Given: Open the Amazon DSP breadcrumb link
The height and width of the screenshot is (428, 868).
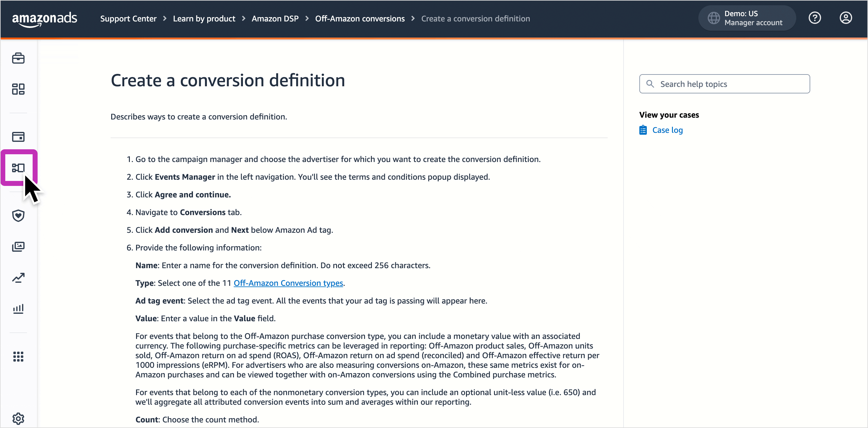Looking at the screenshot, I should pyautogui.click(x=275, y=19).
